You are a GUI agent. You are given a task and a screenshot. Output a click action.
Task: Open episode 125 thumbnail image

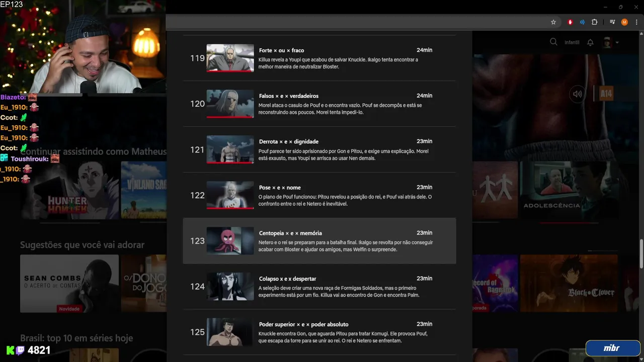230,332
